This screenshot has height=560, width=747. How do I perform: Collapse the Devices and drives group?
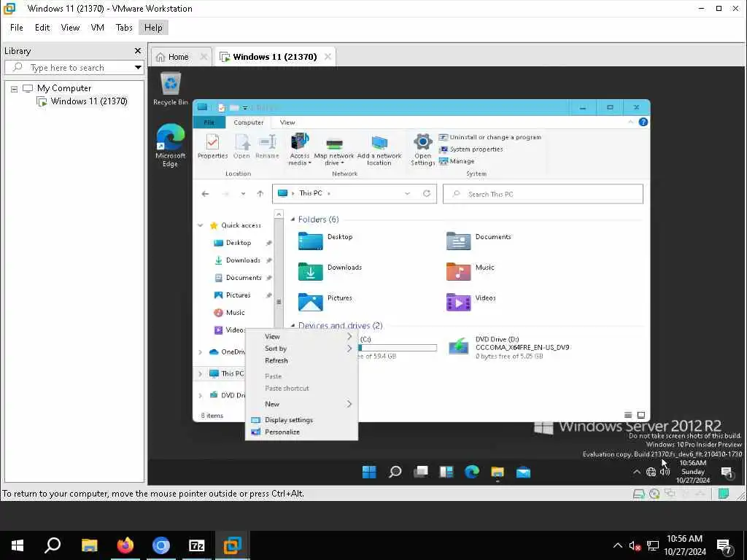(293, 326)
